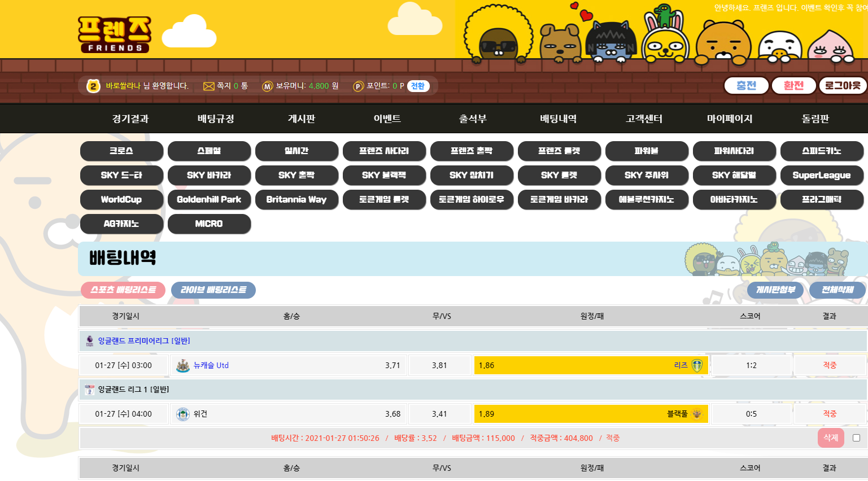Image resolution: width=868 pixels, height=481 pixels.
Task: Click the Blackburn team crest icon
Action: [697, 414]
